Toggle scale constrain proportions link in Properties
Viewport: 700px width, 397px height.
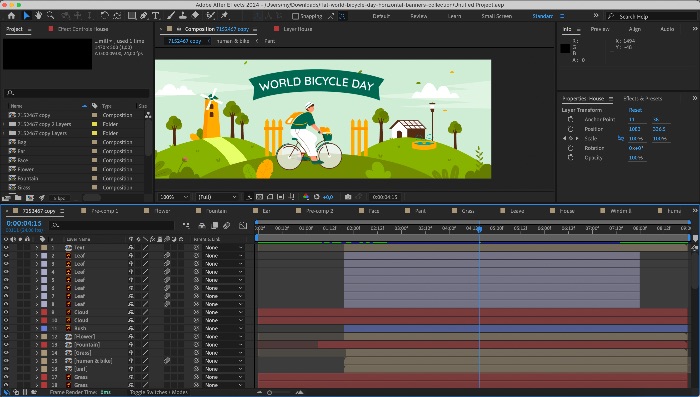click(621, 138)
